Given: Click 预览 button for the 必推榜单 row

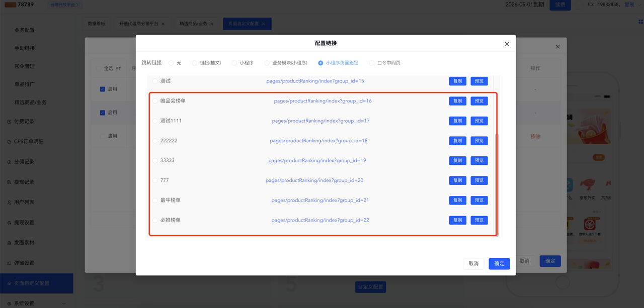Looking at the screenshot, I should [x=479, y=220].
